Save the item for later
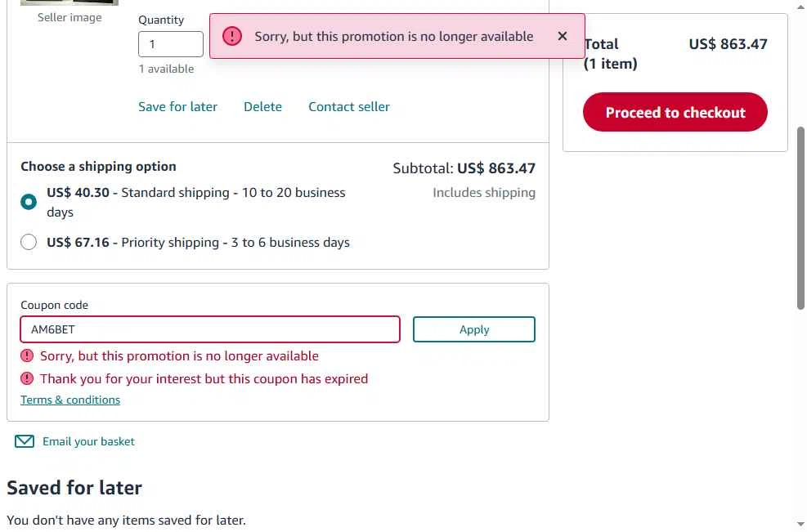Image resolution: width=807 pixels, height=532 pixels. tap(177, 106)
